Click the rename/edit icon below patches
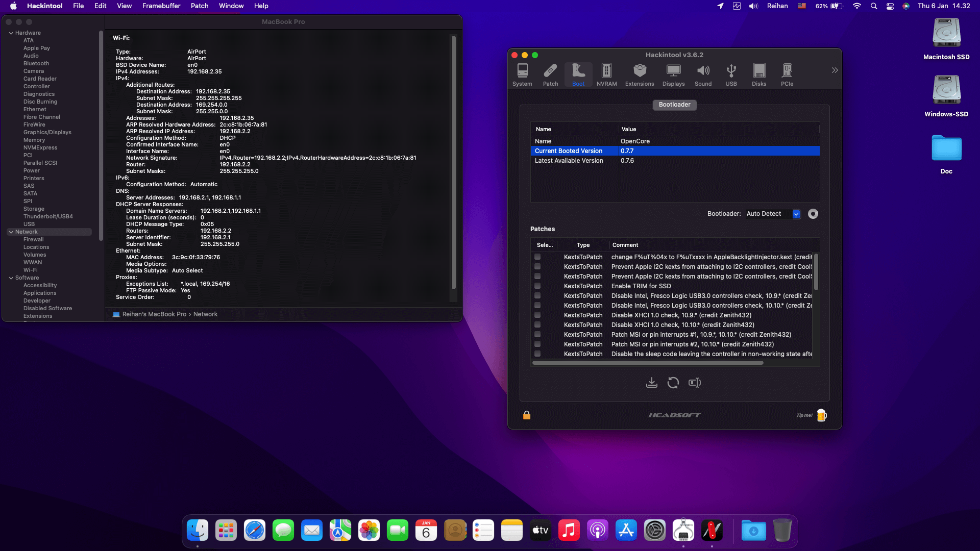The height and width of the screenshot is (551, 980). (x=695, y=383)
